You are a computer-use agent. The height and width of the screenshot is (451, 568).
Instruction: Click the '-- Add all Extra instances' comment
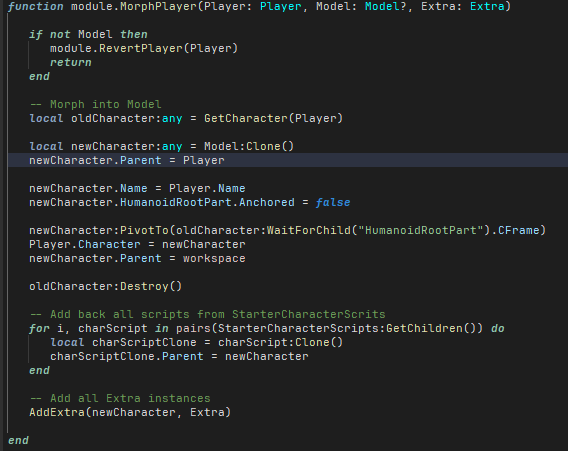tap(120, 398)
